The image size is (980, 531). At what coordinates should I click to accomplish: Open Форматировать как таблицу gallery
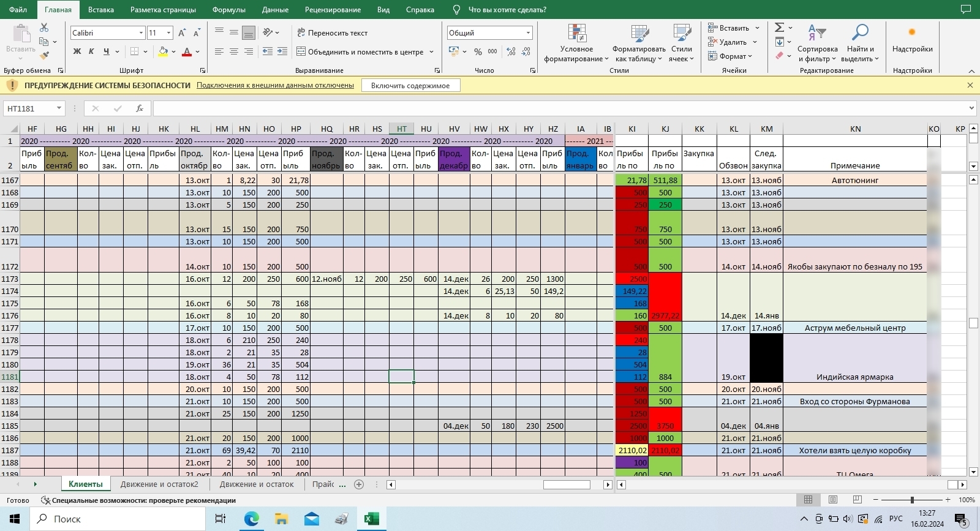(x=639, y=43)
